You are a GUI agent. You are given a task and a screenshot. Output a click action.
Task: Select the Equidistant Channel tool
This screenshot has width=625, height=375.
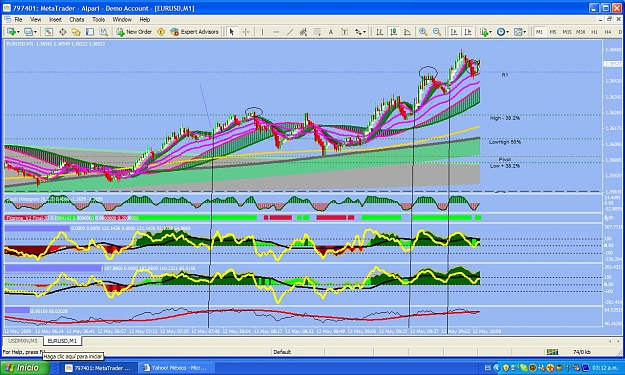point(303,32)
